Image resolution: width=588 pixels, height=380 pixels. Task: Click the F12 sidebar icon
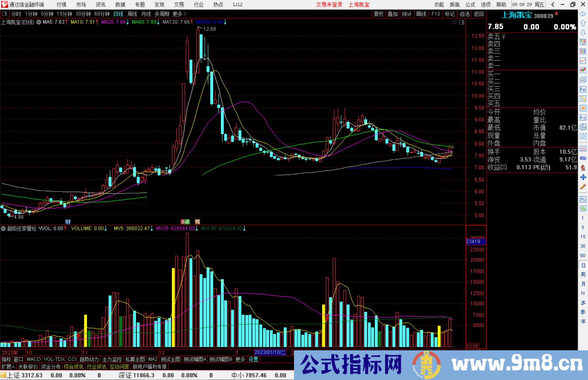tap(583, 118)
